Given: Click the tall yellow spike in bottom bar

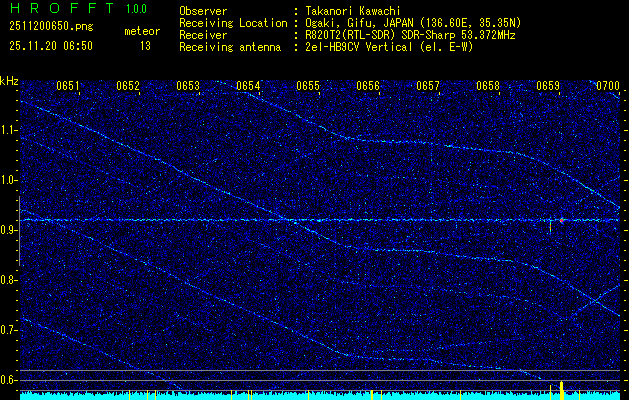Looking at the screenshot, I should [562, 387].
